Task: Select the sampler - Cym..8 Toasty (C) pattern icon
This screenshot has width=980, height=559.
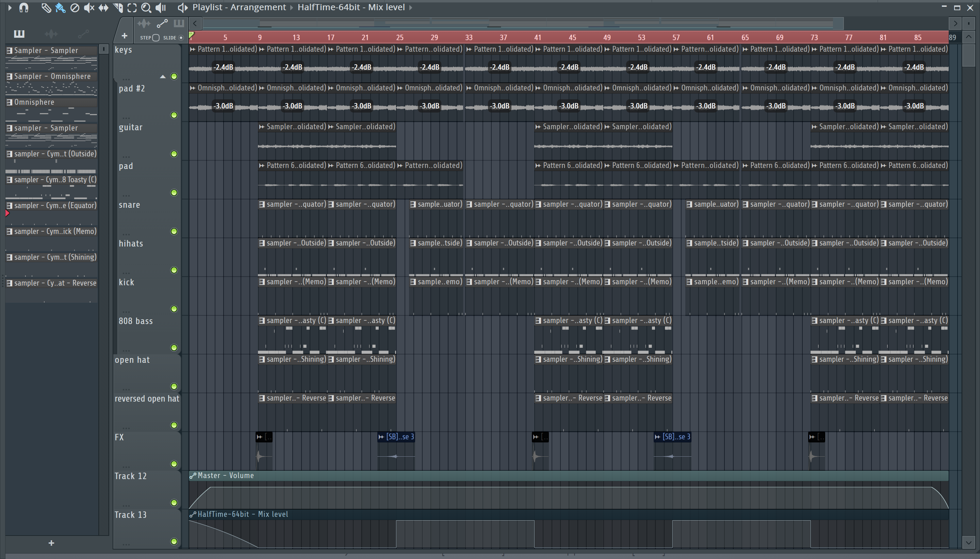Action: [x=9, y=180]
